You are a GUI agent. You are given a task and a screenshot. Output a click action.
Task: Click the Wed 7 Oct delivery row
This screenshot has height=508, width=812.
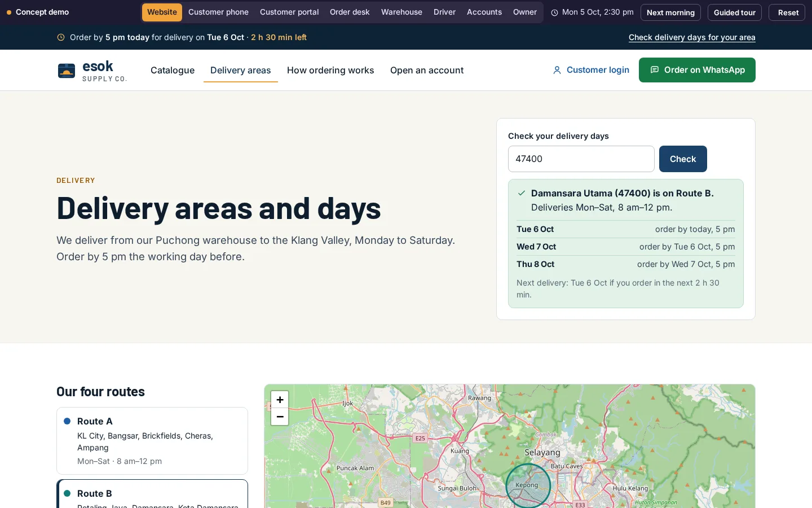(x=626, y=247)
